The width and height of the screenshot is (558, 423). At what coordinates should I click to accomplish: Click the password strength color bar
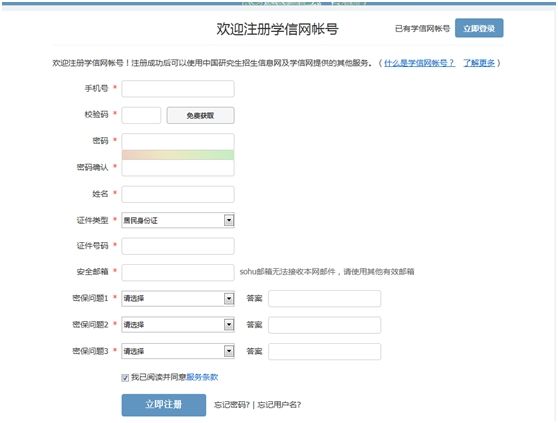point(178,155)
